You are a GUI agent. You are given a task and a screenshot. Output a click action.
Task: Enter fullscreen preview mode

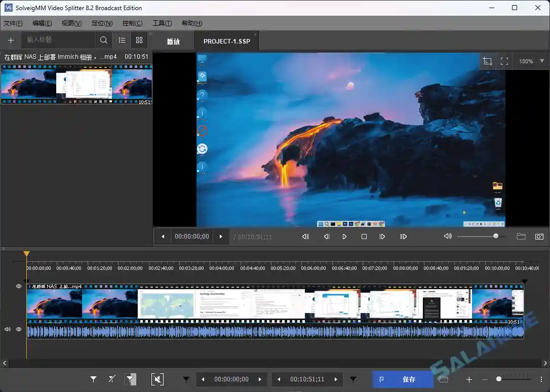504,61
